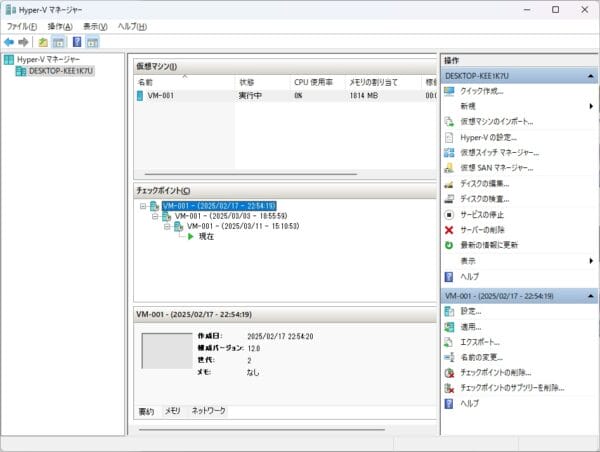
Task: Click the up one level folder icon
Action: click(x=43, y=42)
